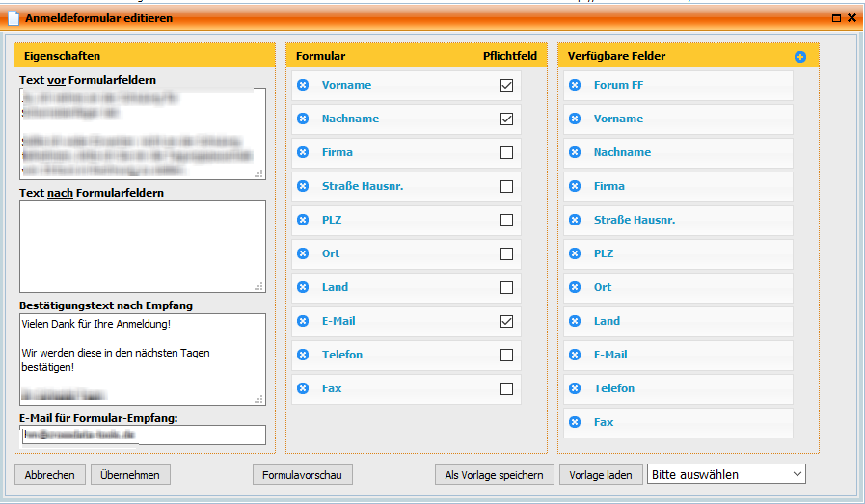The height and width of the screenshot is (504, 865).
Task: Click the E-Mail für Formular-Empfang input
Action: [142, 436]
